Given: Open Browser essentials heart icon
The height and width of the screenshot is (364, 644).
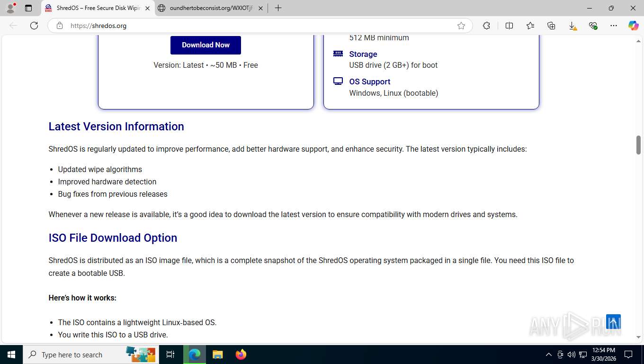Looking at the screenshot, I should [593, 26].
